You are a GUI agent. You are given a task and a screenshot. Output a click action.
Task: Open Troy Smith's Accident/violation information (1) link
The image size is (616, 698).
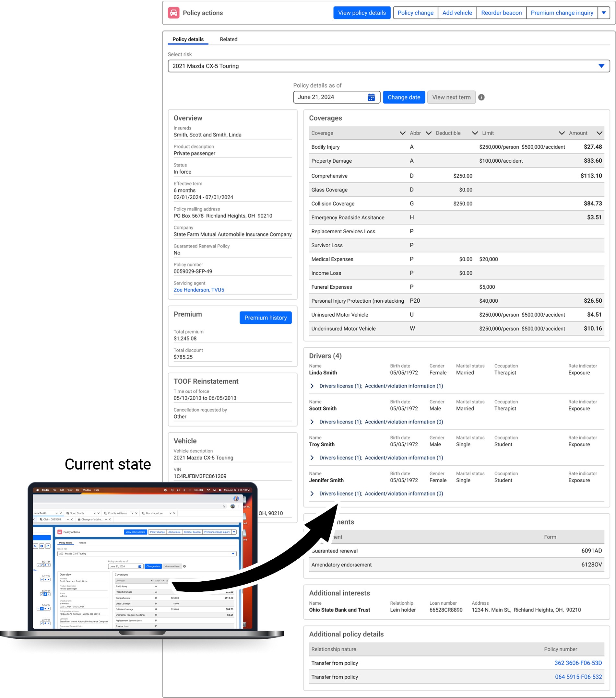point(404,458)
